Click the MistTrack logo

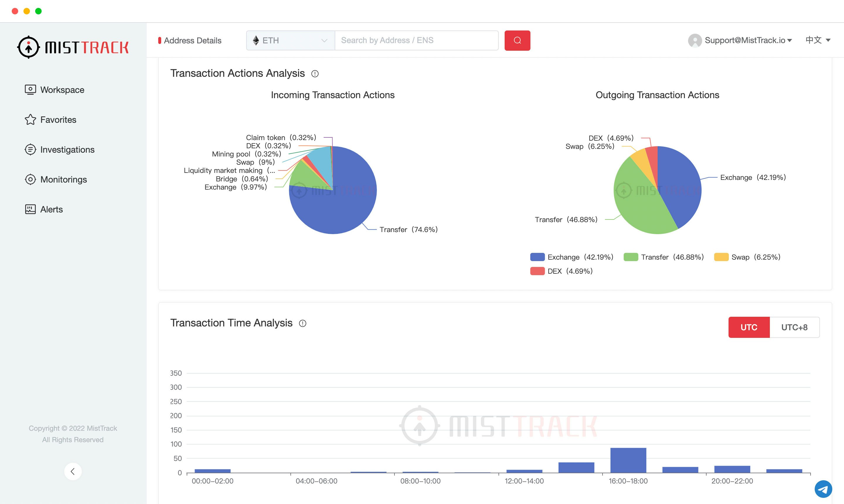tap(73, 47)
